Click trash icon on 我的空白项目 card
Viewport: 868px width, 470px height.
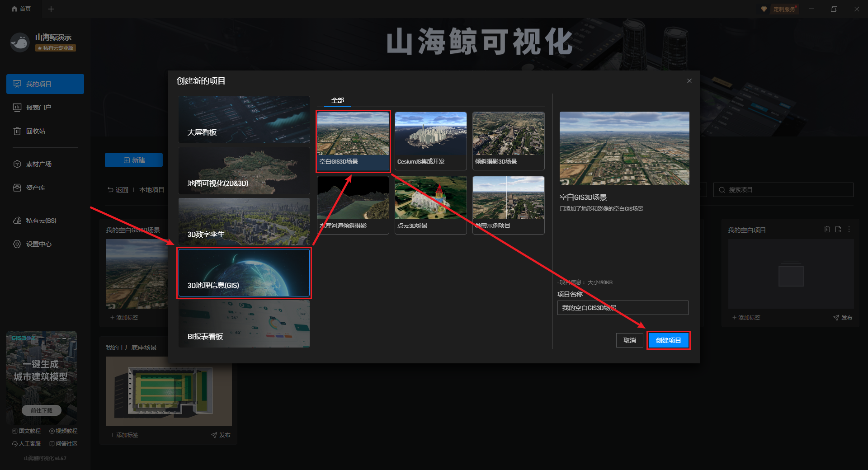[x=827, y=230]
